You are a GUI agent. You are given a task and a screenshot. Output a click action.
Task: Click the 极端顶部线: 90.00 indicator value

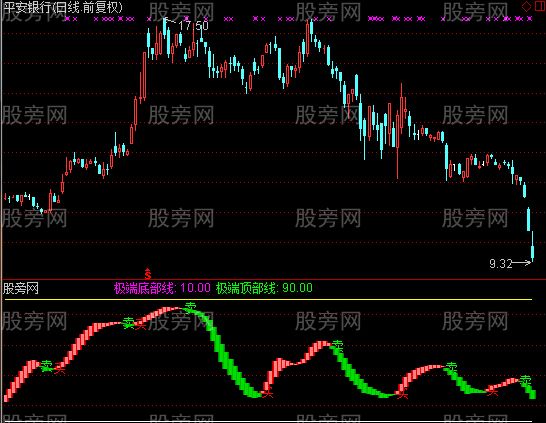[x=264, y=288]
